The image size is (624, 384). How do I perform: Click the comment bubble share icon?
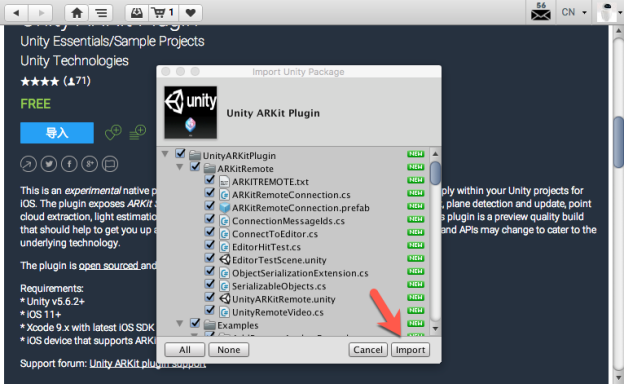[x=110, y=164]
